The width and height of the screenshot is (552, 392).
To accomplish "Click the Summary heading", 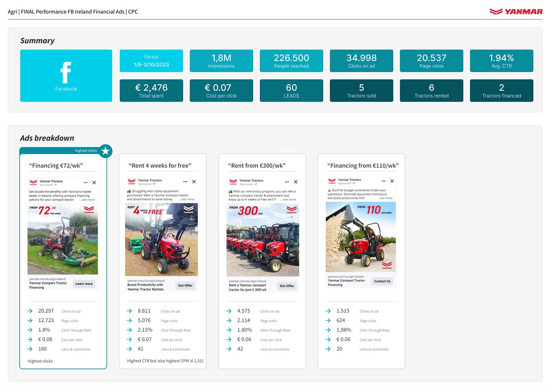I will pyautogui.click(x=37, y=41).
